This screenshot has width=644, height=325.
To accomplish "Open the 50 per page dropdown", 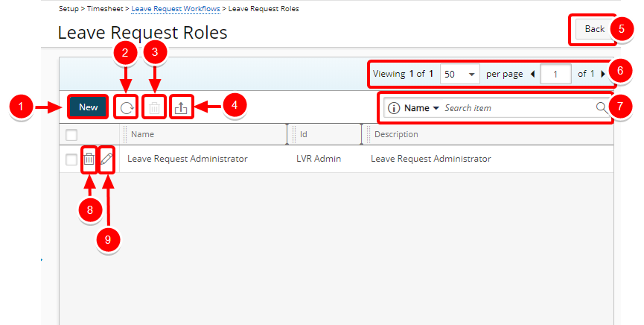I will (x=460, y=74).
